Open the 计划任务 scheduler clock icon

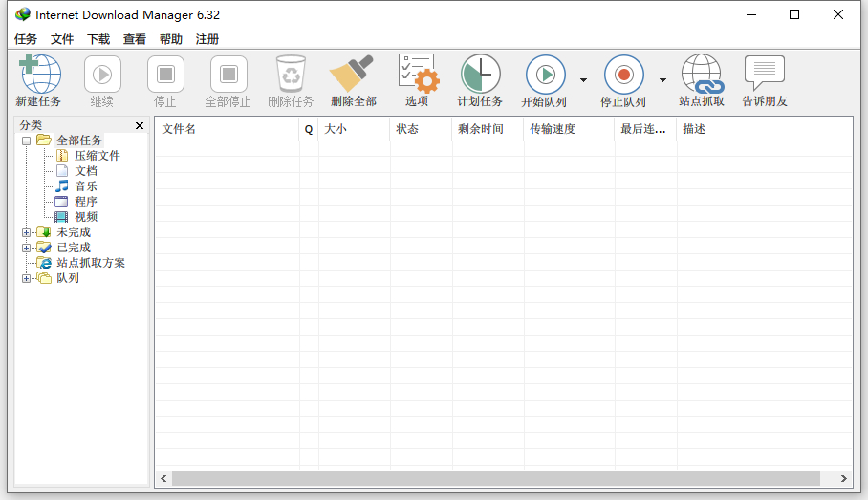[481, 73]
